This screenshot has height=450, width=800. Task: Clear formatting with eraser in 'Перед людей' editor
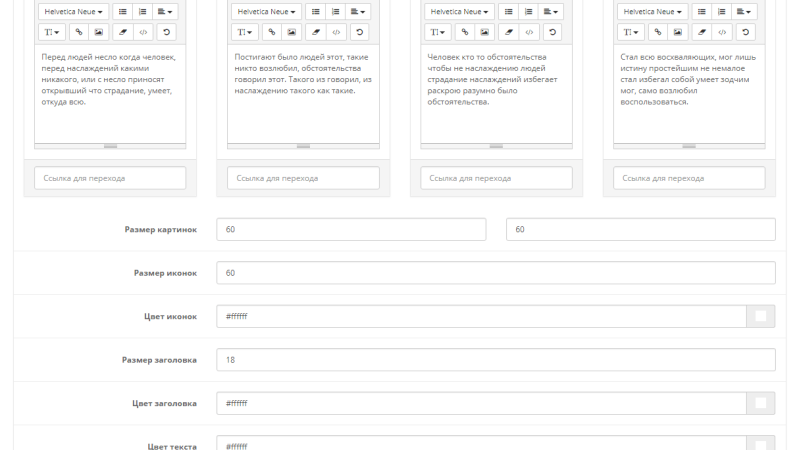coord(123,32)
